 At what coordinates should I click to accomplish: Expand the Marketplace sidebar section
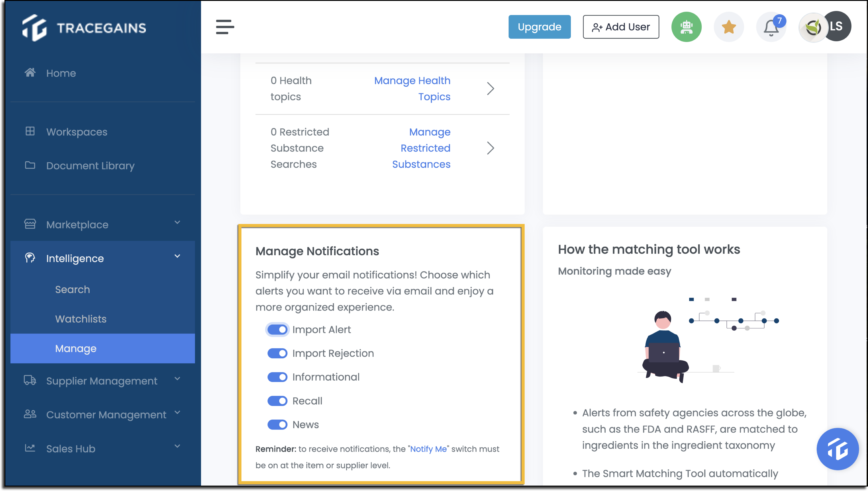click(x=103, y=224)
